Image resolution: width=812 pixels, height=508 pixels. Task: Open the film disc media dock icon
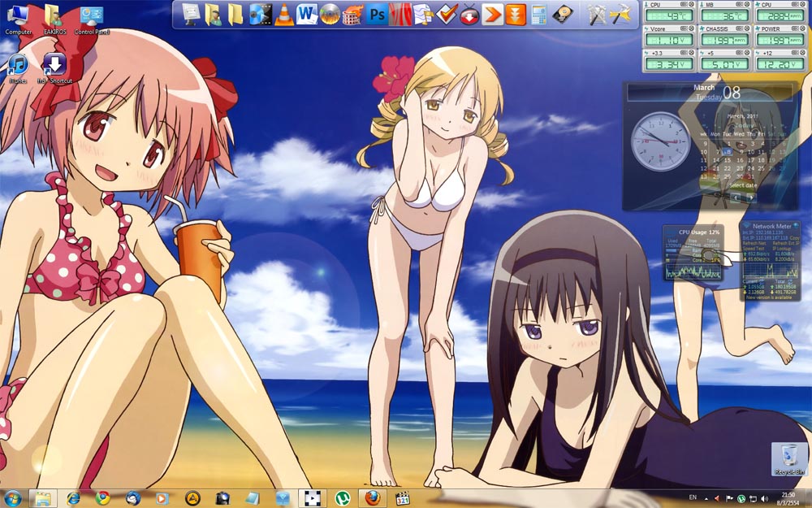[260, 15]
